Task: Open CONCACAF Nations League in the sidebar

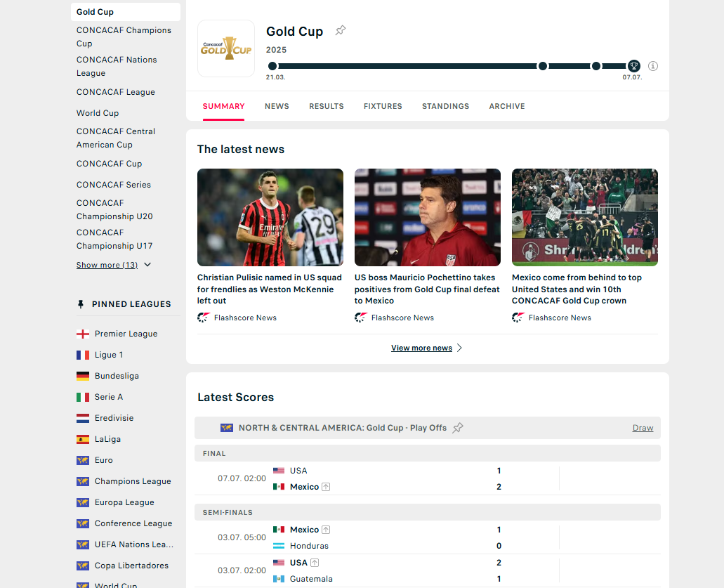Action: pyautogui.click(x=117, y=67)
